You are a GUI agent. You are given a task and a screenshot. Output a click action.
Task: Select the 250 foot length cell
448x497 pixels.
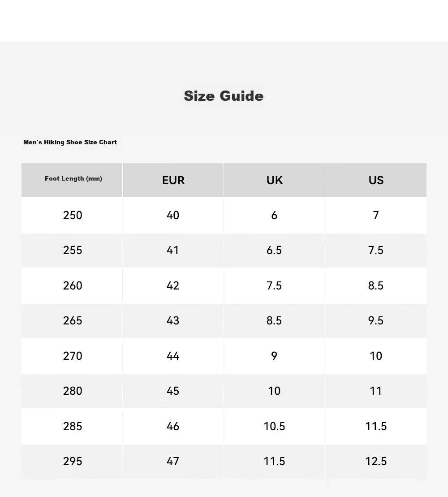coord(72,215)
